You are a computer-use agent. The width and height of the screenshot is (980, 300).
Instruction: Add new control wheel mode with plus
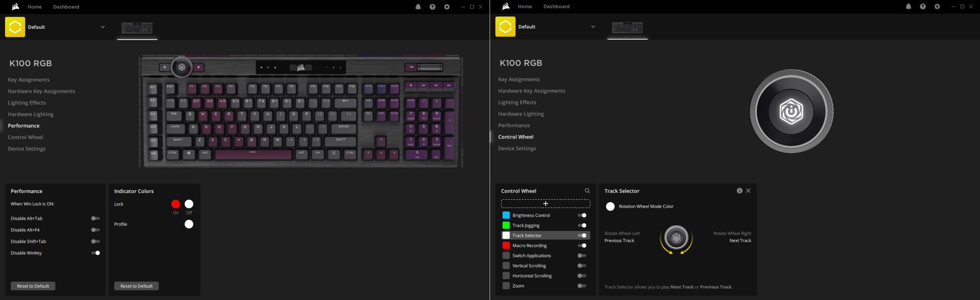pyautogui.click(x=546, y=203)
